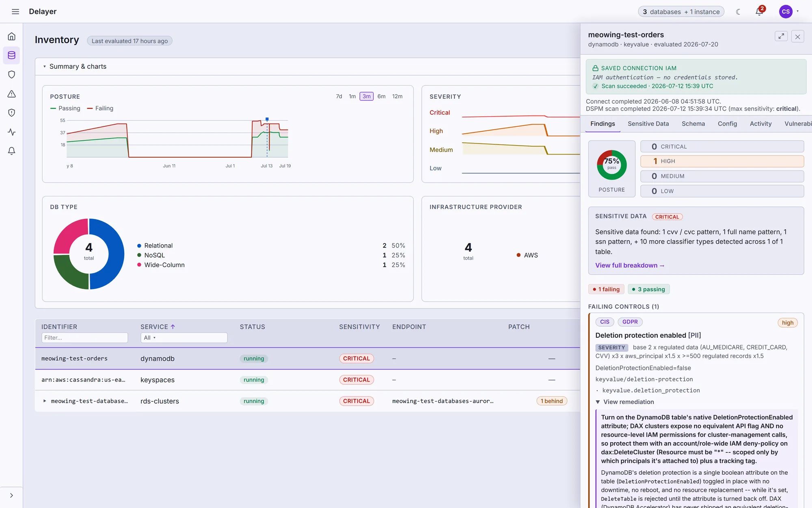Switch to the Schema tab
This screenshot has height=508, width=812.
[x=693, y=124]
